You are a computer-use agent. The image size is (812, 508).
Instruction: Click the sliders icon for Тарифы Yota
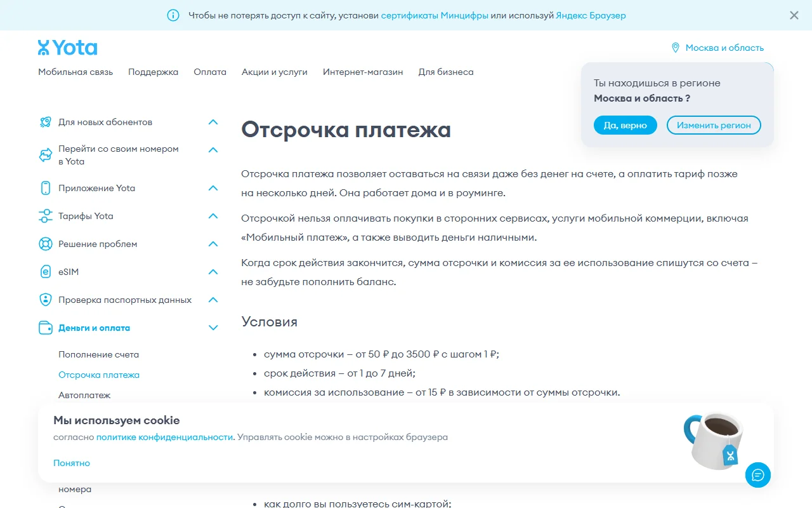tap(45, 216)
